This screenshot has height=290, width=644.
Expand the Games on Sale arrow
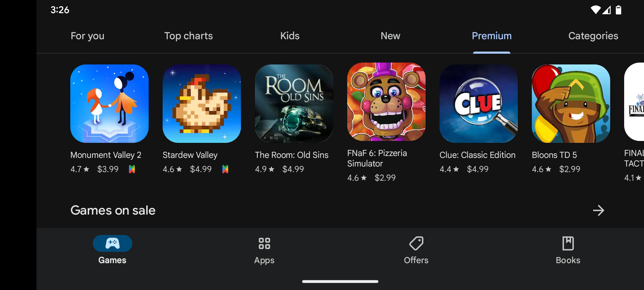point(598,210)
